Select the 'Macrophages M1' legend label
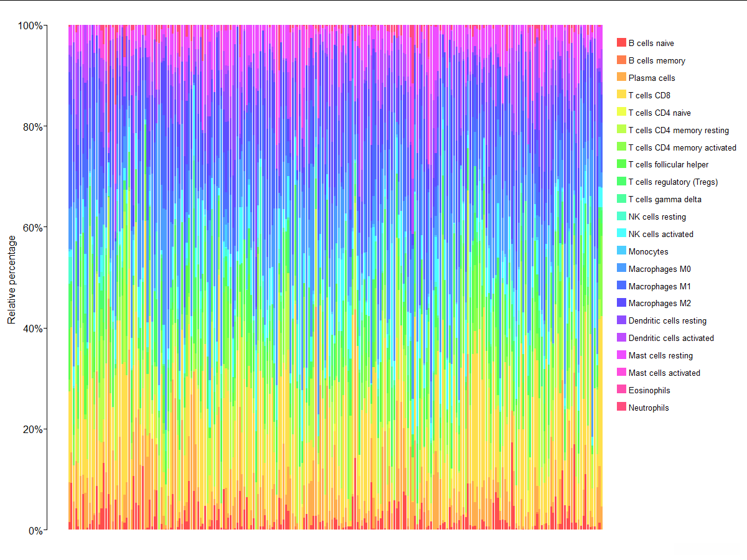This screenshot has height=560, width=747. click(x=660, y=286)
